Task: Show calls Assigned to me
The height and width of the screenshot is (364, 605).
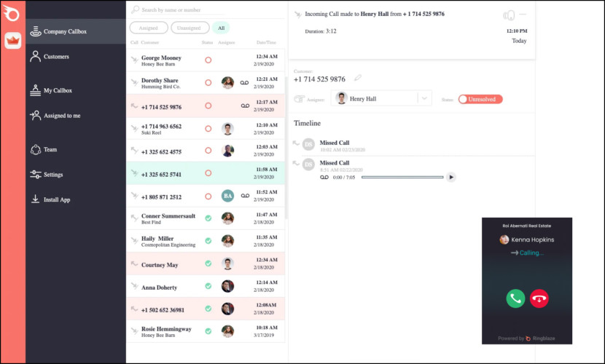Action: tap(55, 115)
